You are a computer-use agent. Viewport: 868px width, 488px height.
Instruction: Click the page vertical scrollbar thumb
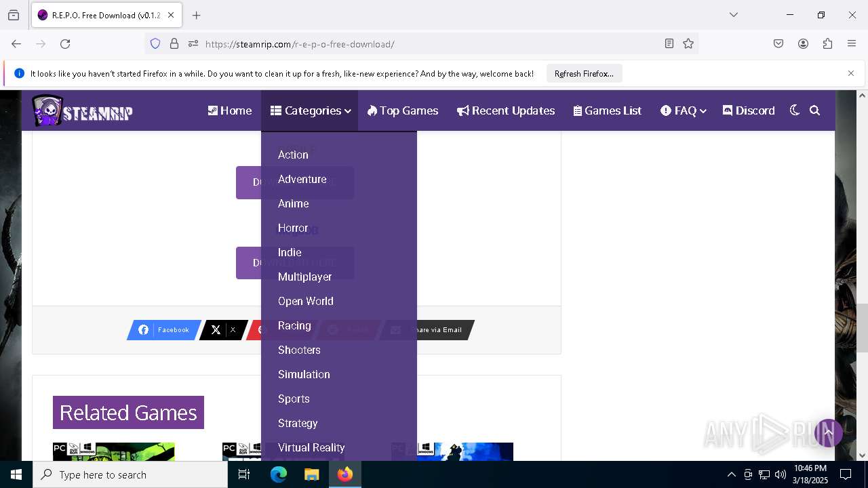point(862,329)
